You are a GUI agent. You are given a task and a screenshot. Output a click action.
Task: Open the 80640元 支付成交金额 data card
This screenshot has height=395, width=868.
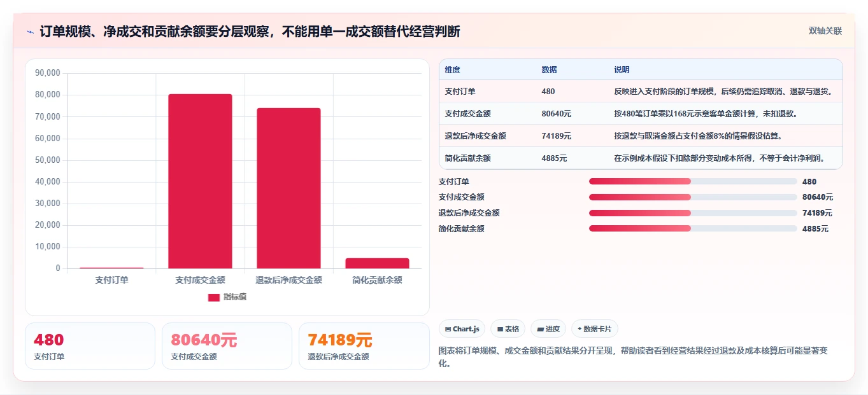(227, 346)
